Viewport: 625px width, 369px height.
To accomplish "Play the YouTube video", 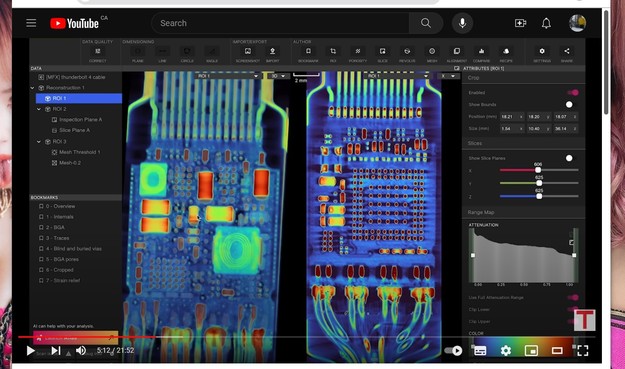I will point(30,351).
